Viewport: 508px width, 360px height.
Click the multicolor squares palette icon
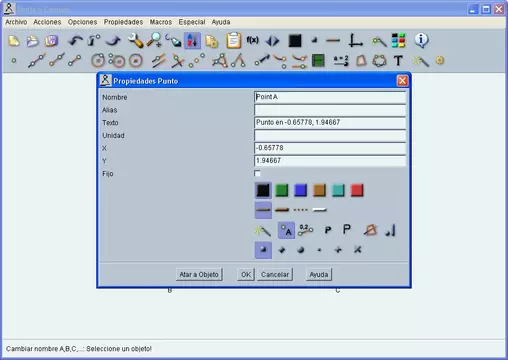pyautogui.click(x=398, y=40)
